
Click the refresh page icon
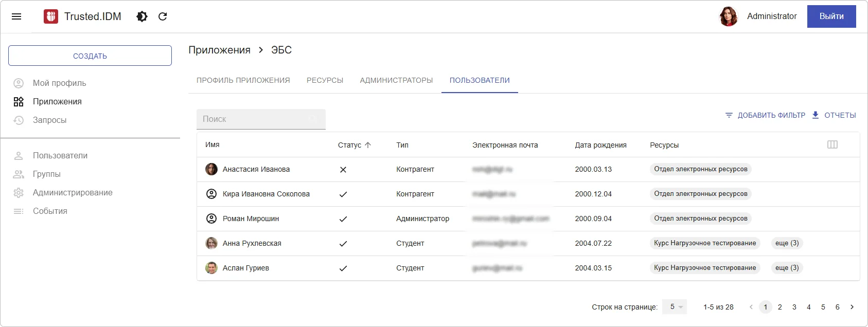[163, 16]
